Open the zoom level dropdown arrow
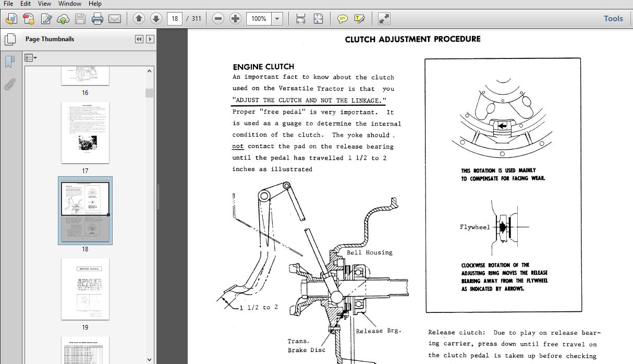633x364 pixels. tap(277, 19)
